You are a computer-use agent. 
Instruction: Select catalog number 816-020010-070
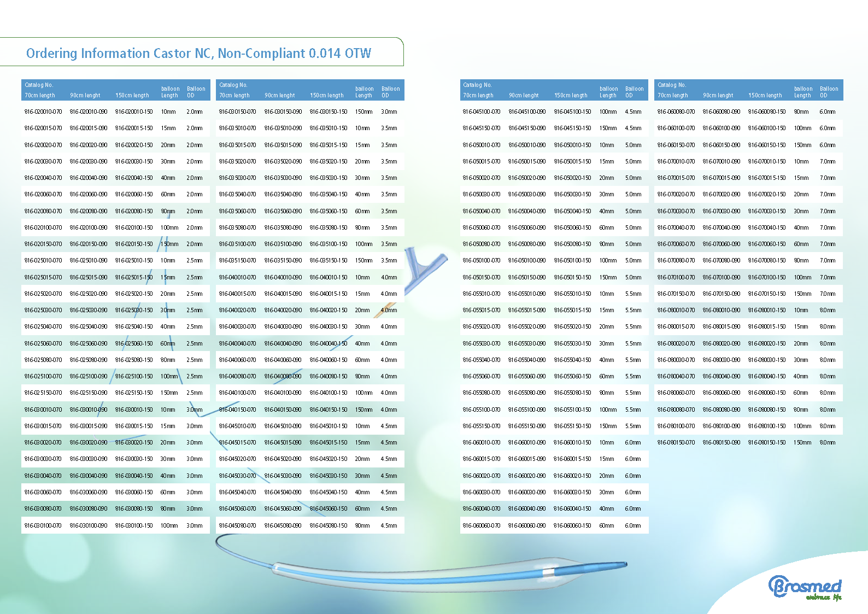point(43,112)
